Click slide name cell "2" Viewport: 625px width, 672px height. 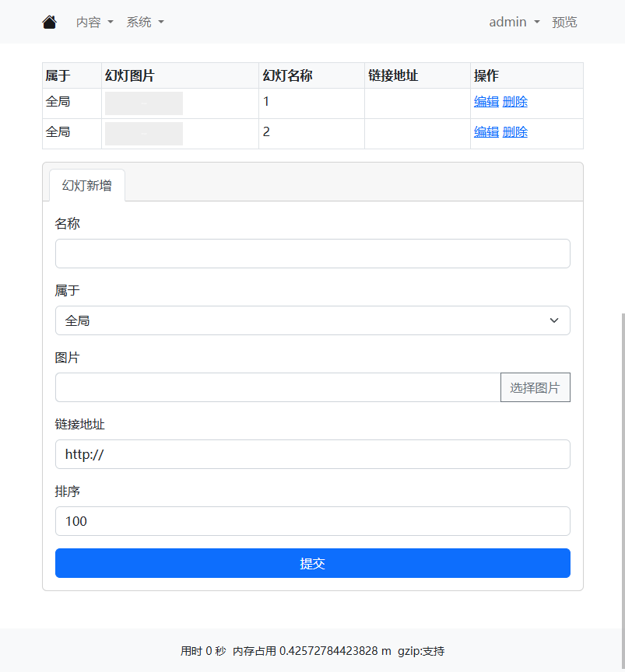312,134
